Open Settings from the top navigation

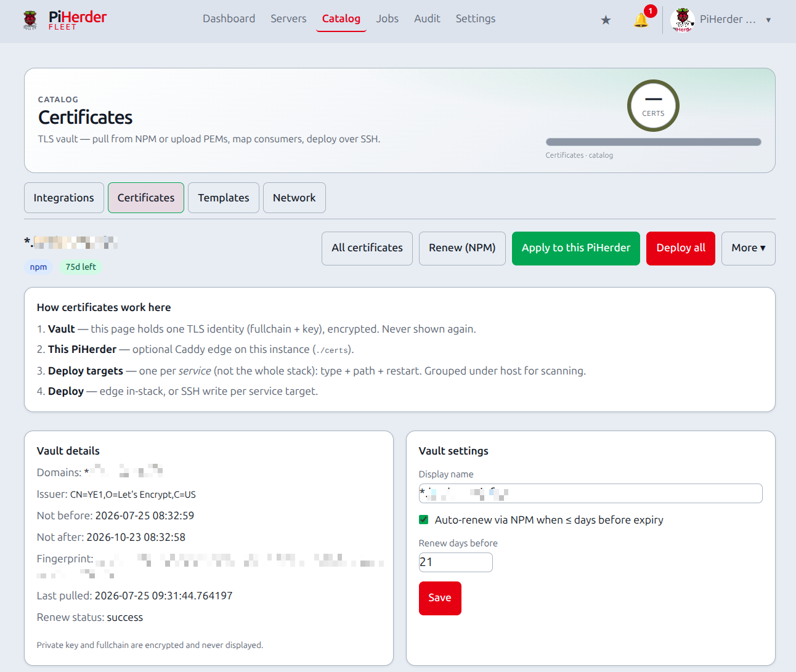pos(476,18)
